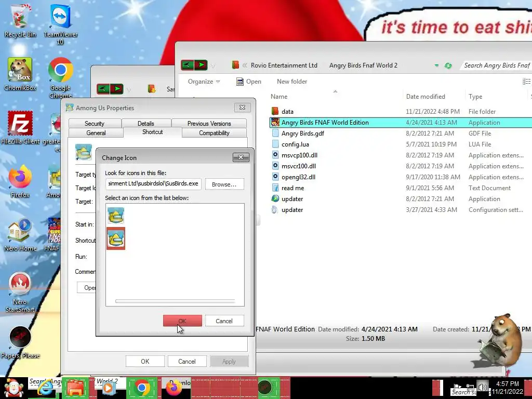532x399 pixels.
Task: Switch to the Compatibility tab
Action: click(214, 132)
